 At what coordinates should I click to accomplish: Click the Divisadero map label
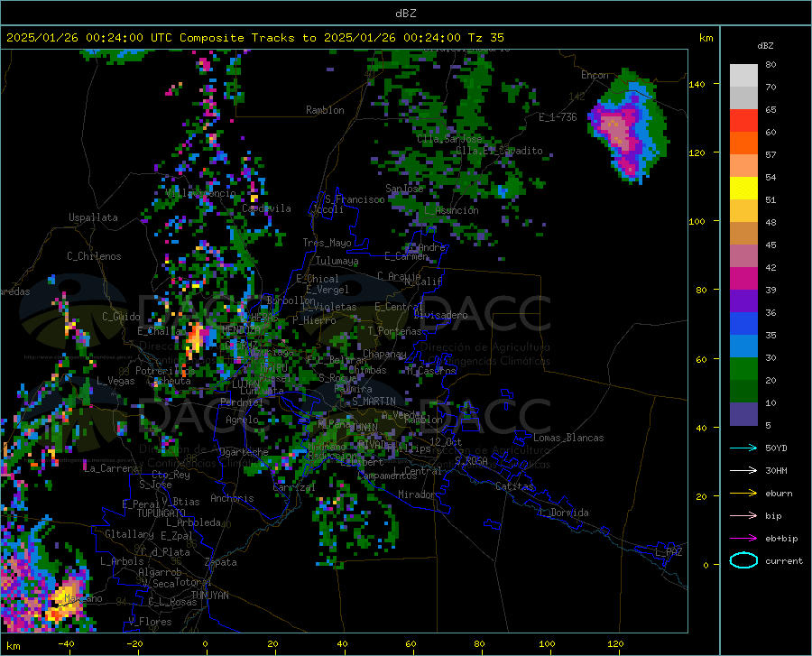(x=440, y=315)
